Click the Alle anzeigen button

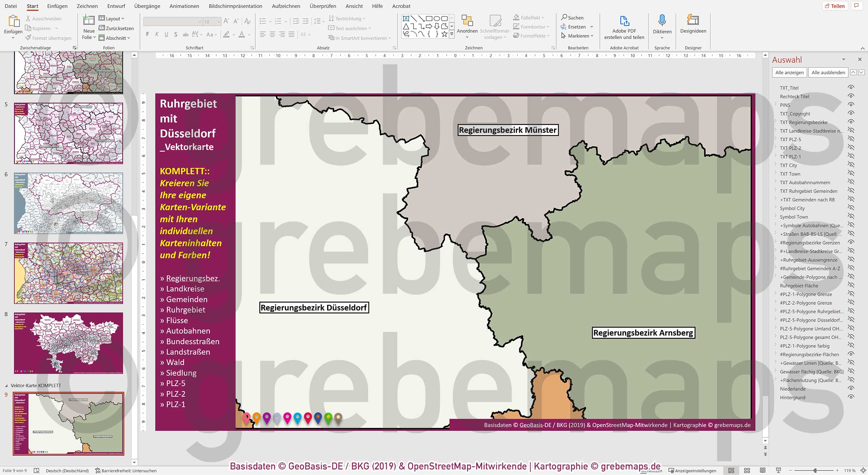click(x=789, y=72)
